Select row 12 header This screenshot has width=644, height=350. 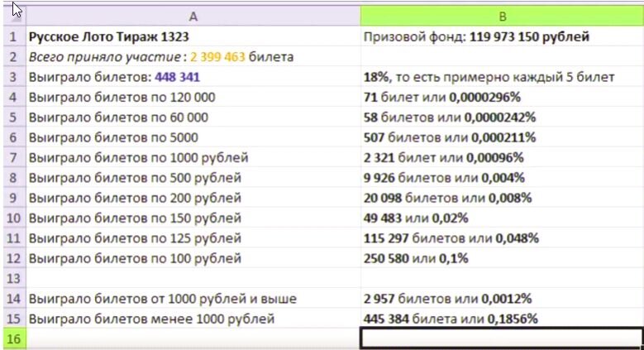point(14,258)
